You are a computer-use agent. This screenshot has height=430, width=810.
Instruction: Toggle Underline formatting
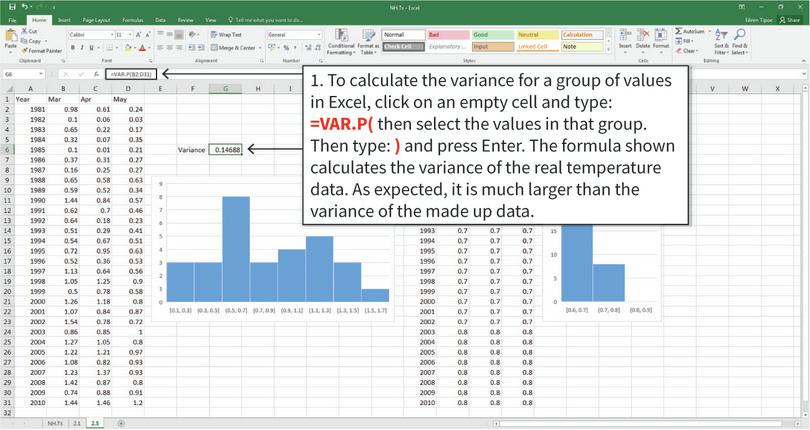91,48
